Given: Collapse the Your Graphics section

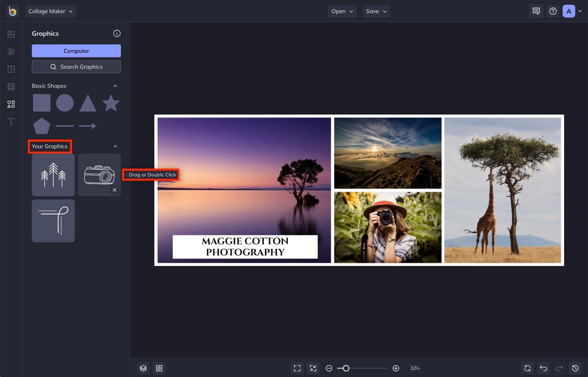Looking at the screenshot, I should [x=115, y=146].
